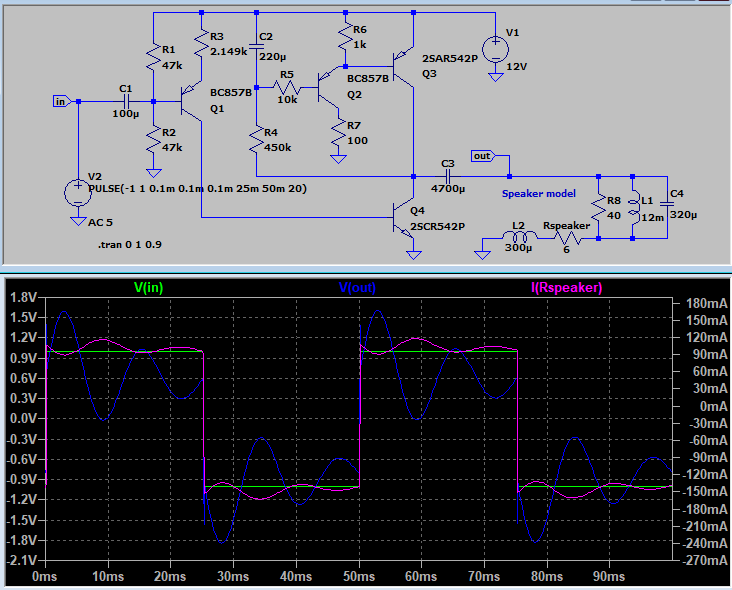Click the 4700µ value of C3
The height and width of the screenshot is (590, 732).
(448, 189)
